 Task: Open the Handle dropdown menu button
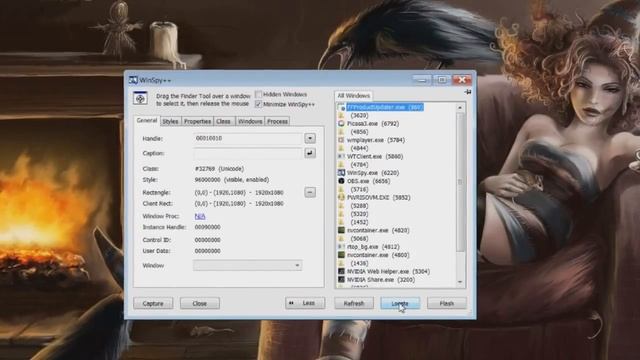(310, 138)
